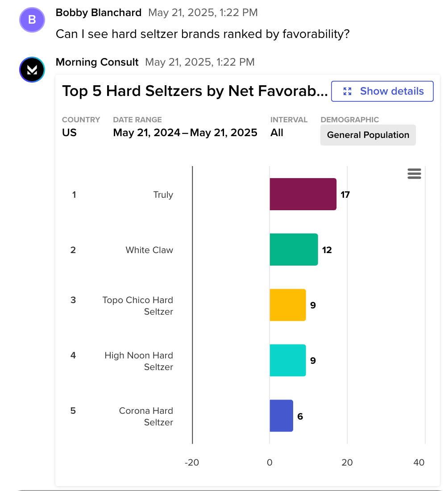Click the blue Corona Hard Seltzer bar
Image resolution: width=448 pixels, height=491 pixels.
click(281, 416)
